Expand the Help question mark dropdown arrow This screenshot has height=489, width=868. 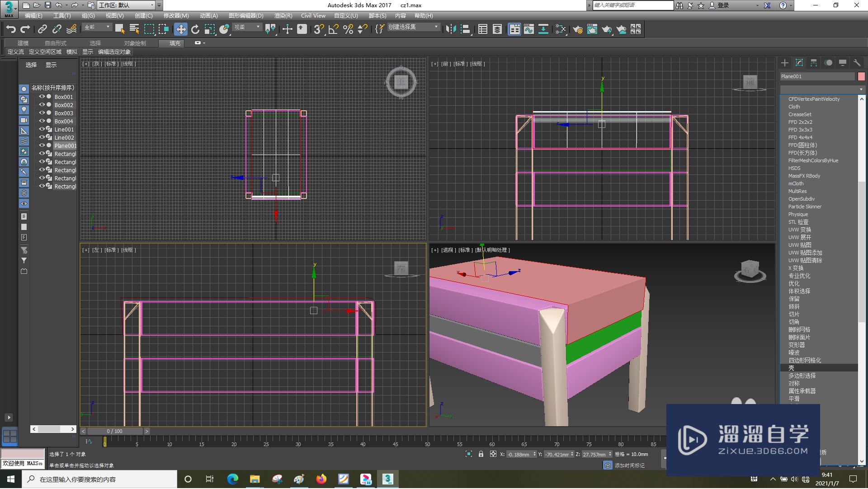point(791,5)
